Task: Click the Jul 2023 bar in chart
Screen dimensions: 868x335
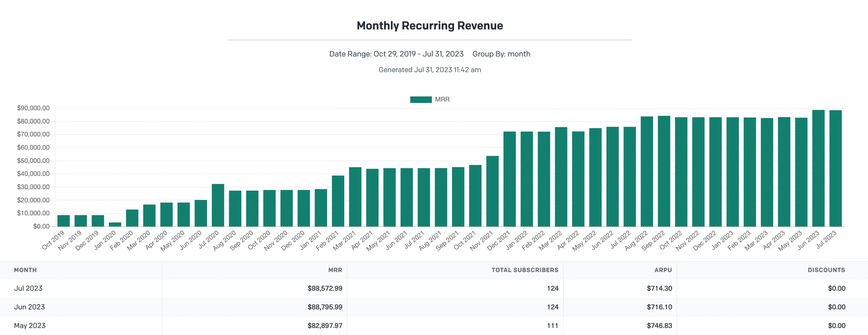Action: coord(835,168)
